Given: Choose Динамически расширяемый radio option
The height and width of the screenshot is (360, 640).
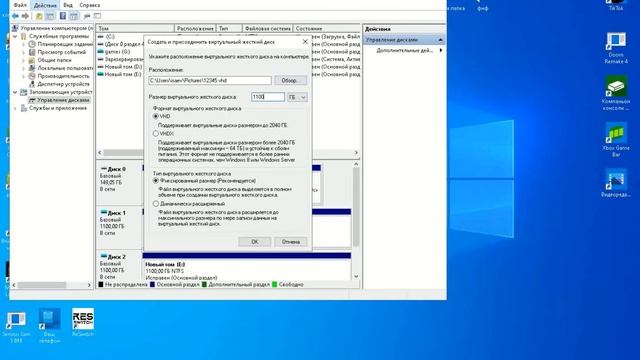Looking at the screenshot, I should [156, 203].
